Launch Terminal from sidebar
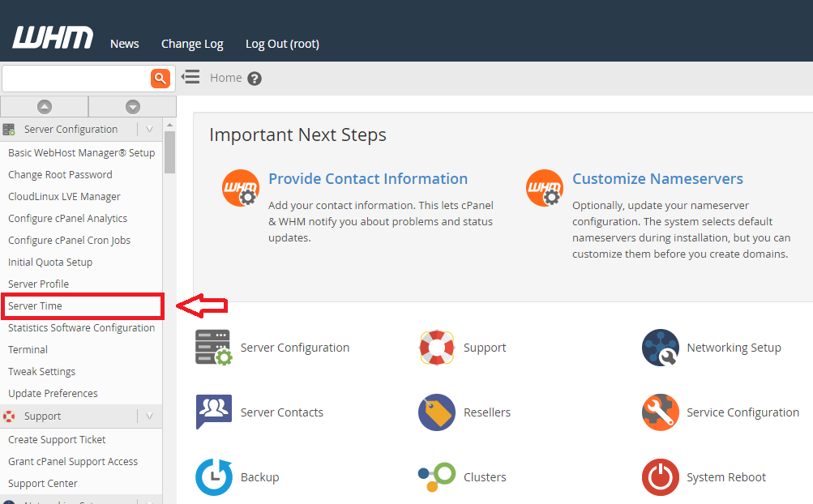Image resolution: width=813 pixels, height=504 pixels. click(28, 349)
